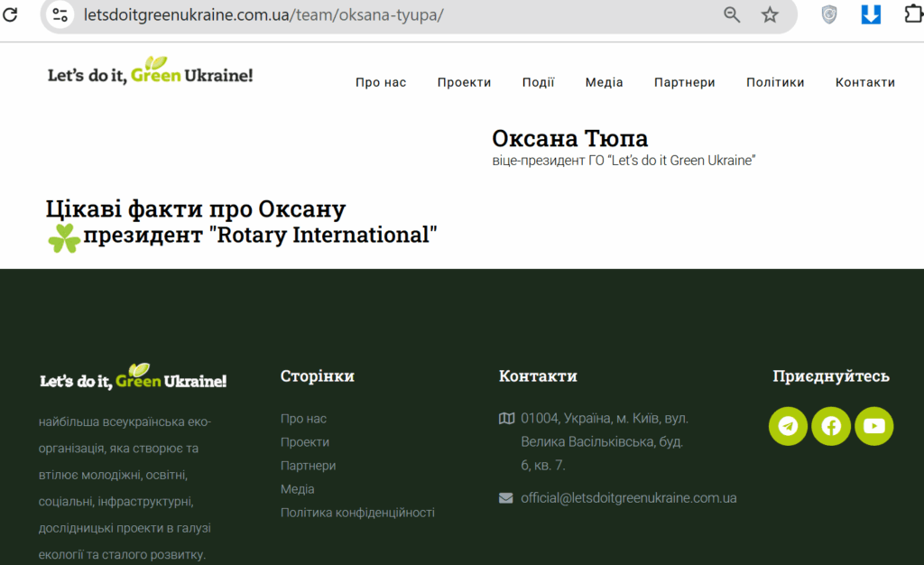The height and width of the screenshot is (565, 924).
Task: Open the extensions puzzle icon
Action: click(914, 14)
